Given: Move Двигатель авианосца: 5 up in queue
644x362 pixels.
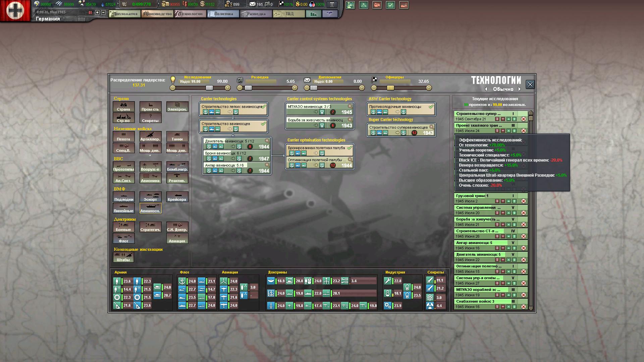Looking at the screenshot, I should click(508, 260).
